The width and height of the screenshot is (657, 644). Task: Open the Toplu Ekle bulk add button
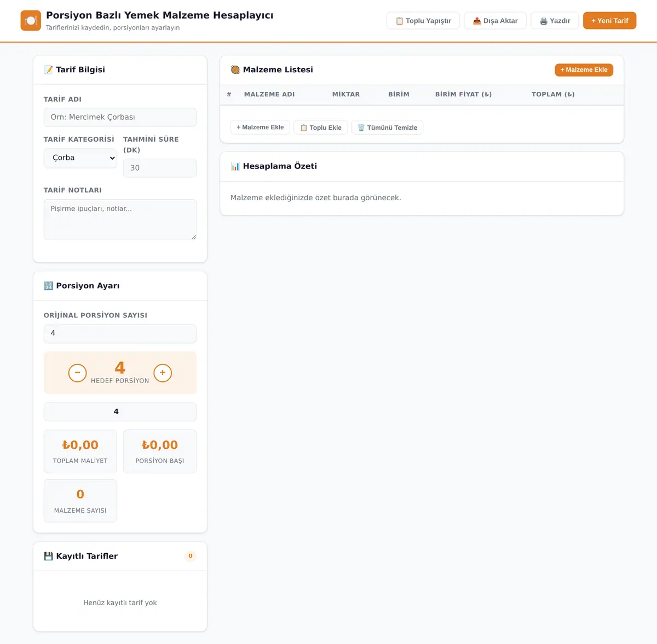(321, 127)
